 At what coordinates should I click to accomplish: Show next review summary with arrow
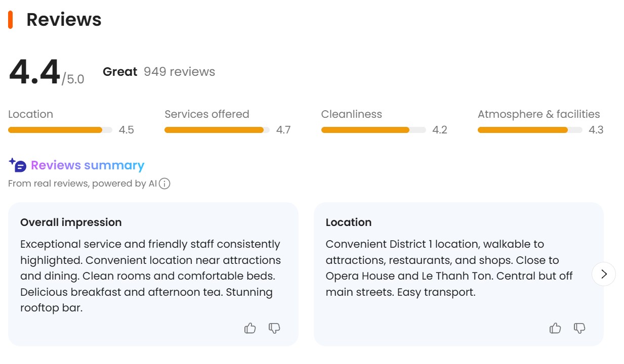coord(603,274)
